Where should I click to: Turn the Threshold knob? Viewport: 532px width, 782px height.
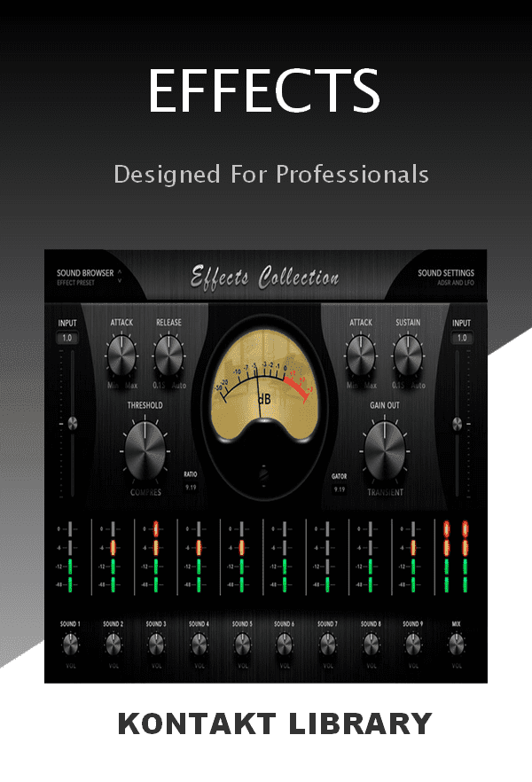[145, 450]
